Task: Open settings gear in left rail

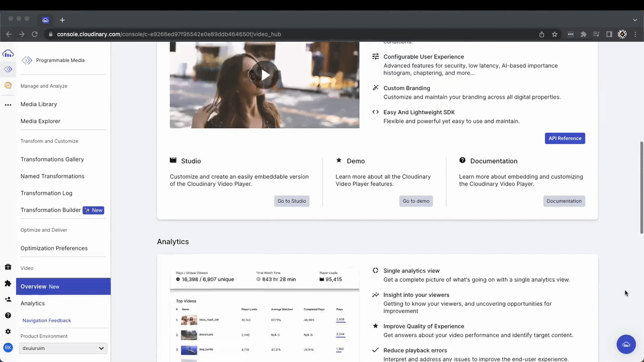Action: pos(8,331)
